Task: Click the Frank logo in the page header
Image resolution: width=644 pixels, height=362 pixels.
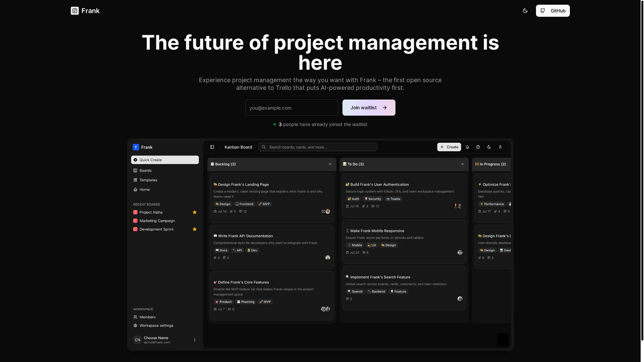Action: 85,11
